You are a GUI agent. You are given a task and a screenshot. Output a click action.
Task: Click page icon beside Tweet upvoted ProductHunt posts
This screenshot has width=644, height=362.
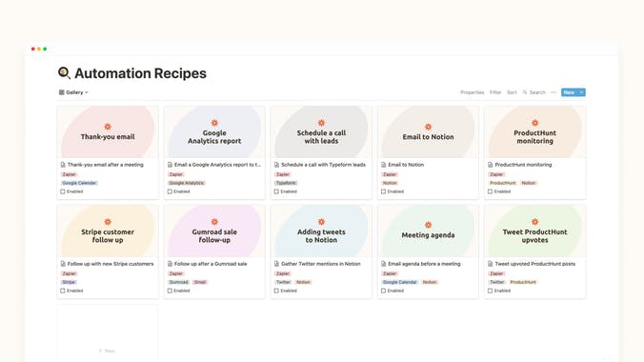(490, 264)
